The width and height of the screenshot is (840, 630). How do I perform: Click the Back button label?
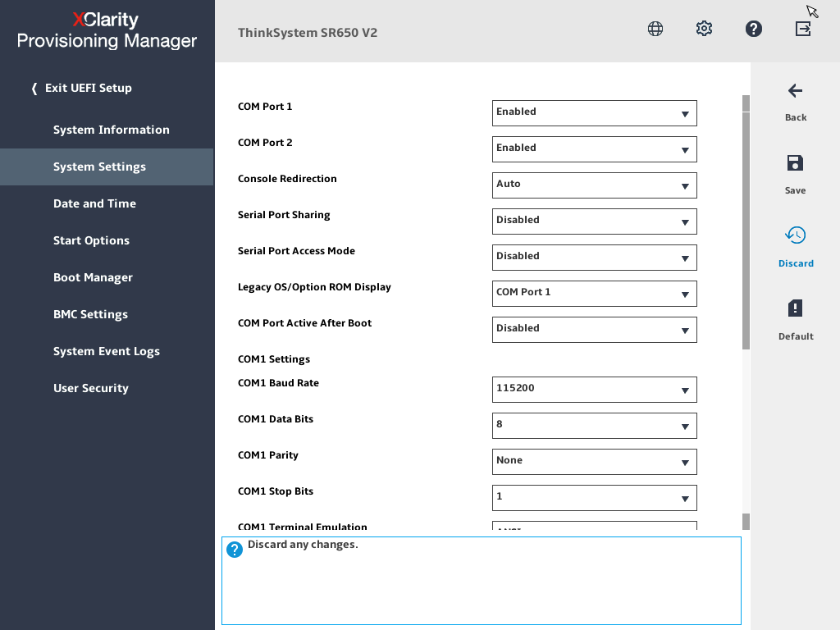796,117
